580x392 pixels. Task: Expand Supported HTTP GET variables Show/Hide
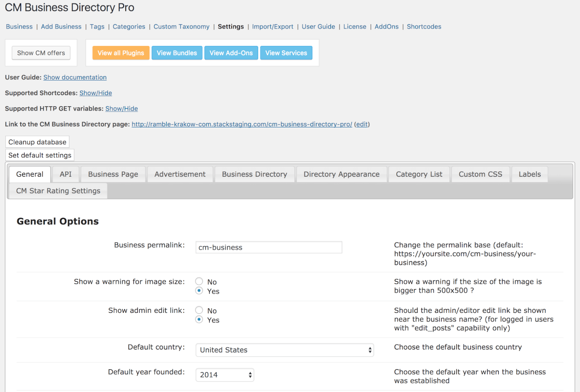point(121,109)
